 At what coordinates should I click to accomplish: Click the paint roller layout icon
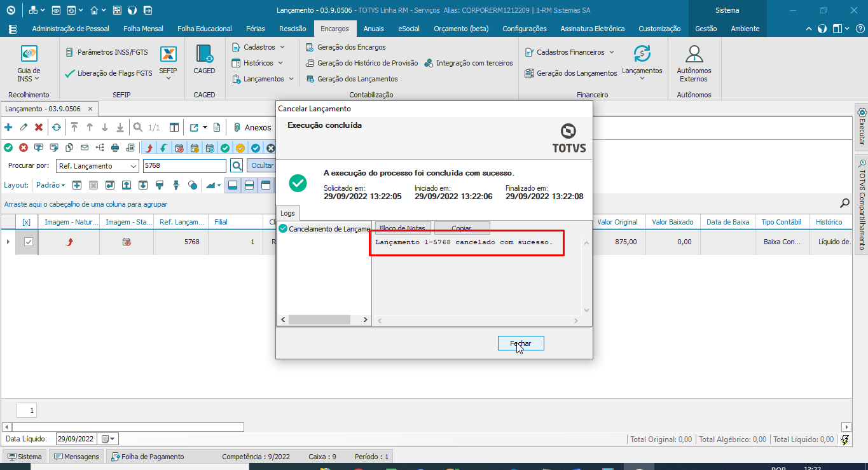coord(160,185)
